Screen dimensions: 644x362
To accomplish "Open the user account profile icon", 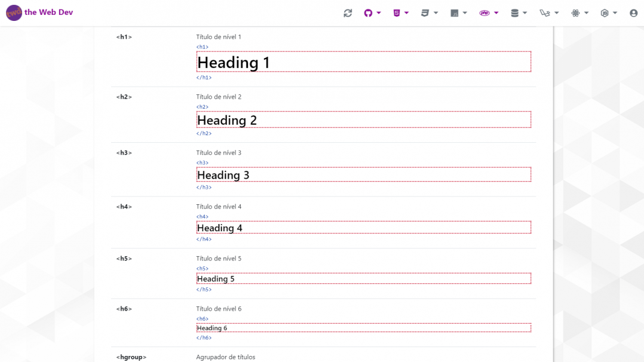I will [x=633, y=13].
